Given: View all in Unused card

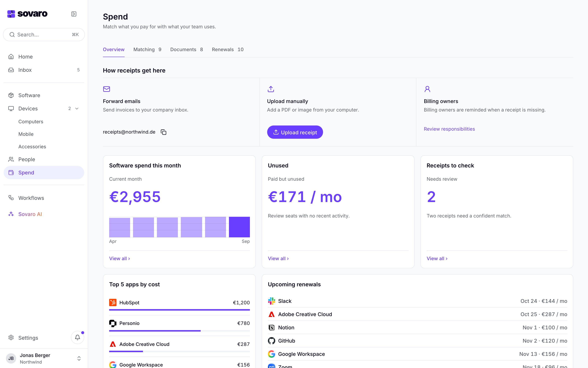Looking at the screenshot, I should [278, 259].
